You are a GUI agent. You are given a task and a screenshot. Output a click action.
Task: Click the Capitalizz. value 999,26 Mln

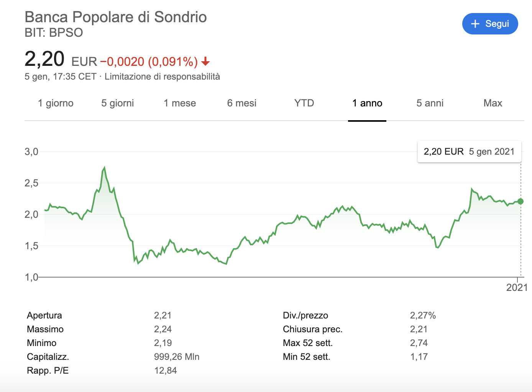177,357
